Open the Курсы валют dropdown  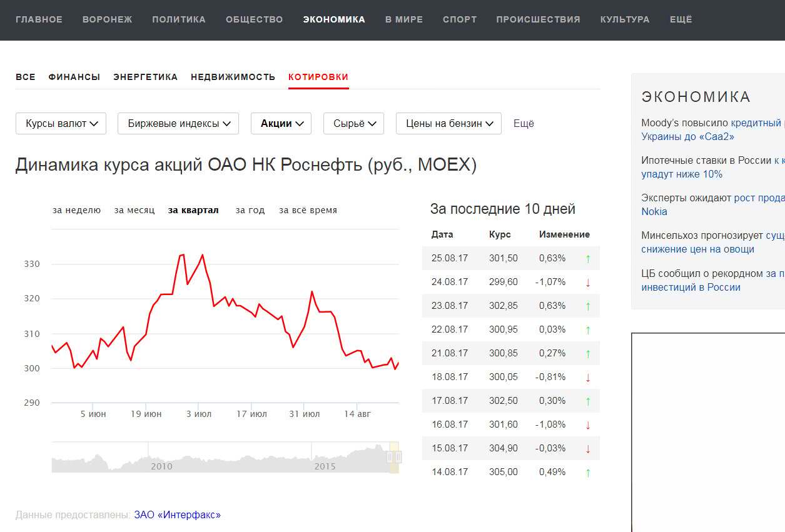[x=61, y=124]
